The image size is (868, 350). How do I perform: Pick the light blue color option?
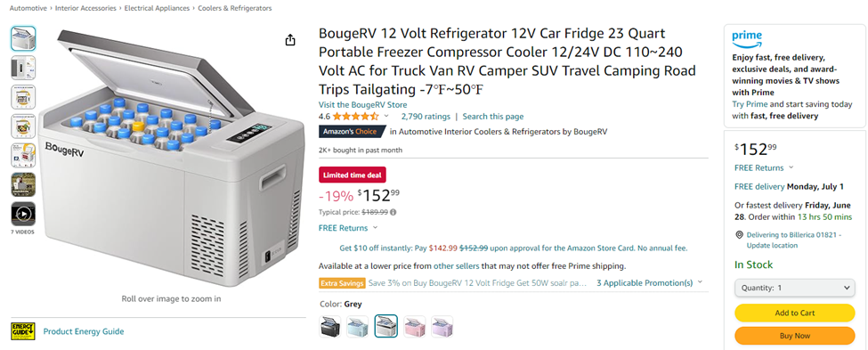tap(358, 326)
